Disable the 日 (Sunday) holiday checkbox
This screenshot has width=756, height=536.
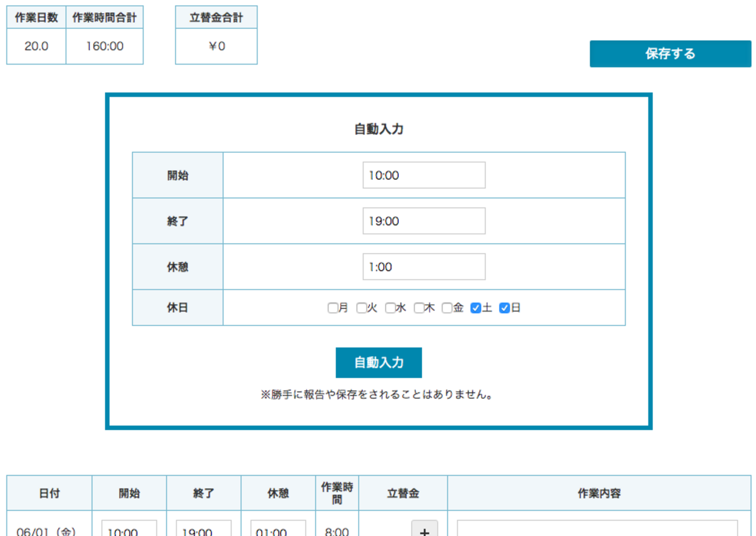[504, 308]
